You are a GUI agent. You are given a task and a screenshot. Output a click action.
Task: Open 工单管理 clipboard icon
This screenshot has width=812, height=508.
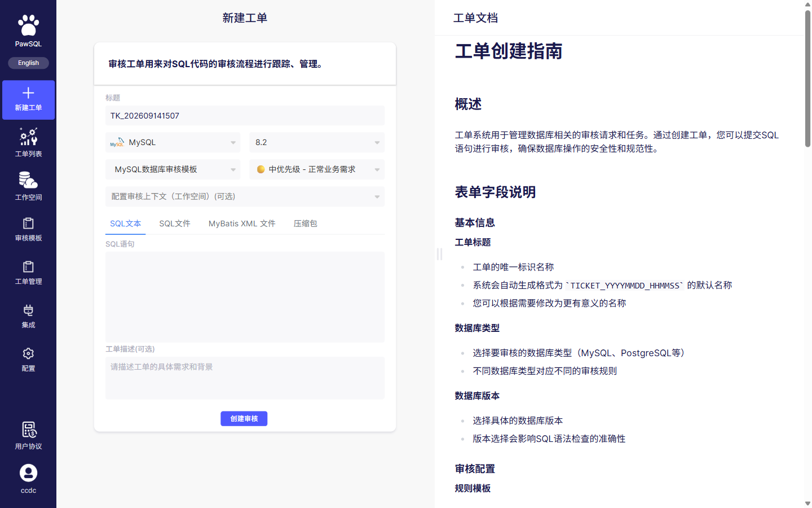(28, 267)
